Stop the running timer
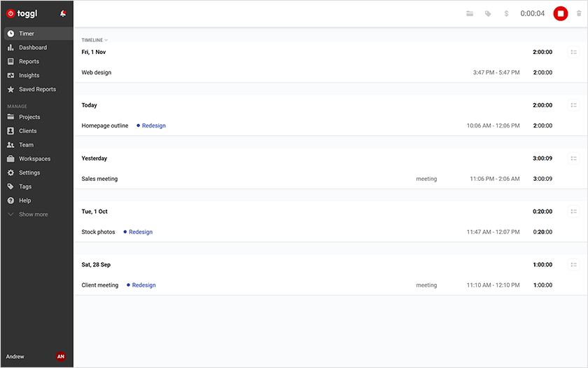The image size is (588, 368). [560, 13]
